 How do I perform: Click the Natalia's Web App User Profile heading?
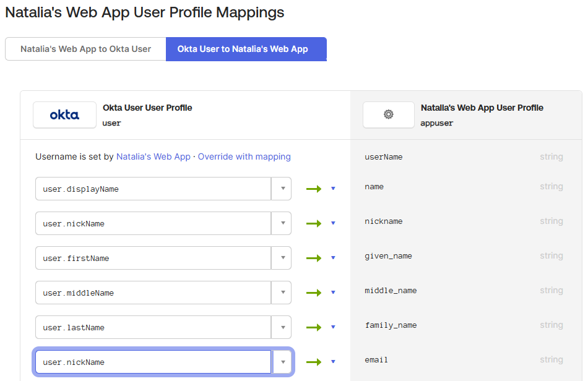click(x=482, y=108)
